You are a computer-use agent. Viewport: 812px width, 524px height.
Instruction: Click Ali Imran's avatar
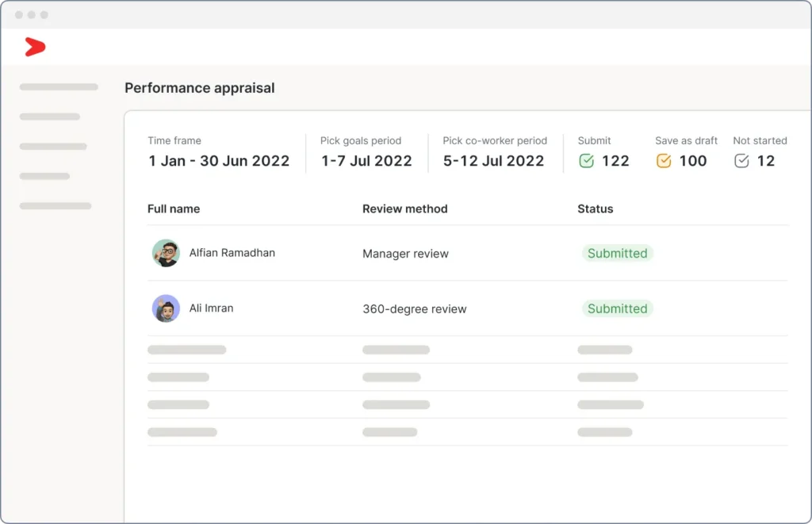click(x=166, y=308)
